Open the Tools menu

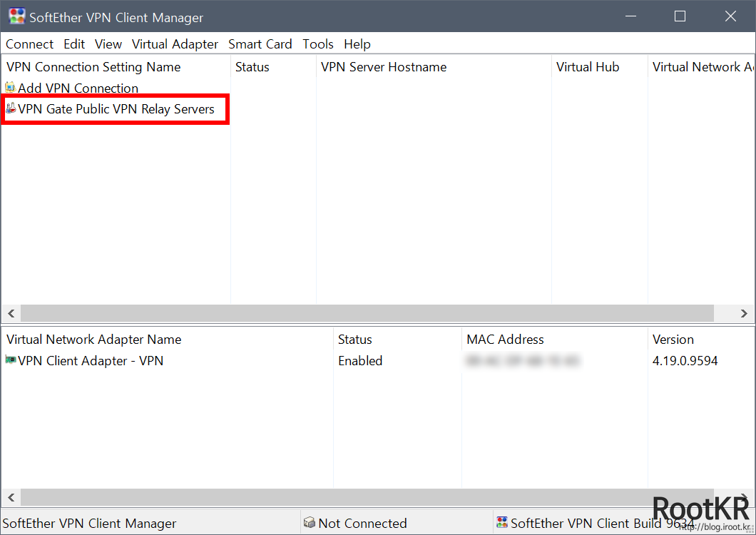click(x=318, y=44)
